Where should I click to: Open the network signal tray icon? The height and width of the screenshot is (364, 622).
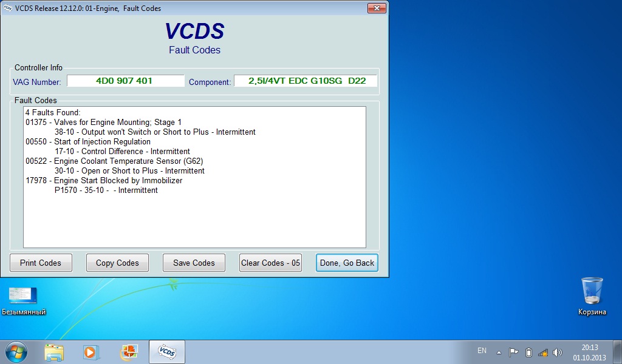pos(542,352)
